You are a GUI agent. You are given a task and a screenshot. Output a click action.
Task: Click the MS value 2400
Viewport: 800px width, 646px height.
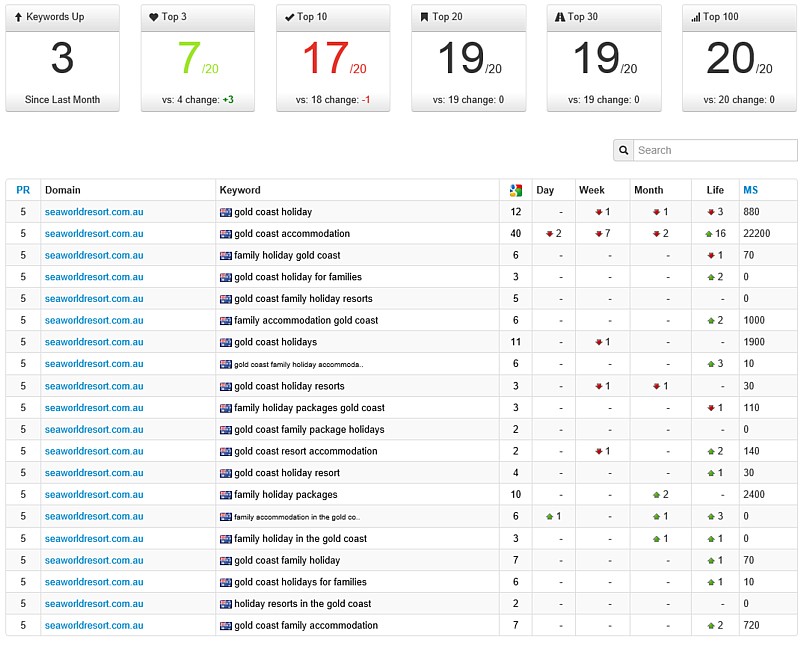754,494
